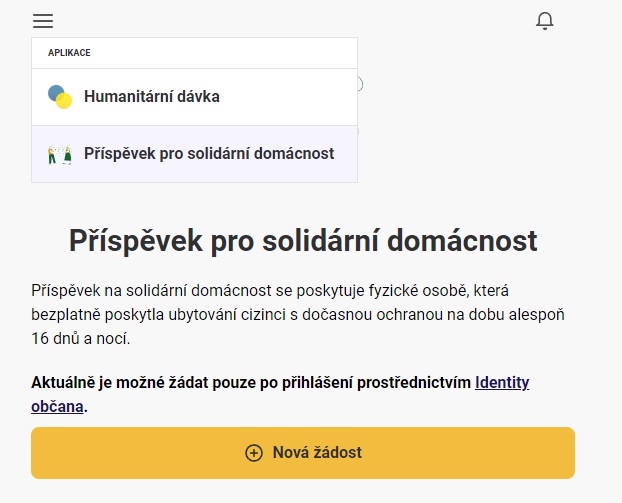Click the "16 dnů a nocí" text line

(x=81, y=339)
